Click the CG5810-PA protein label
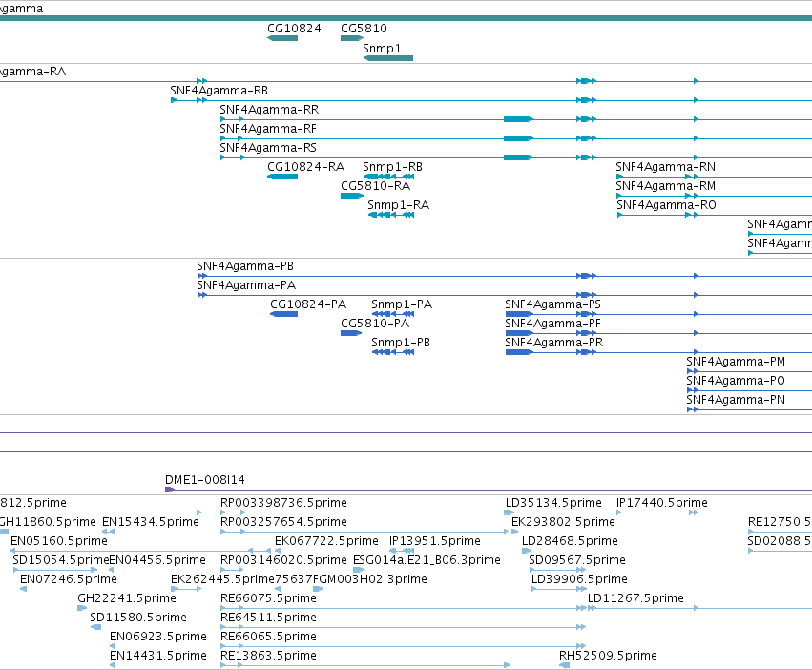The width and height of the screenshot is (812, 670). [x=375, y=324]
